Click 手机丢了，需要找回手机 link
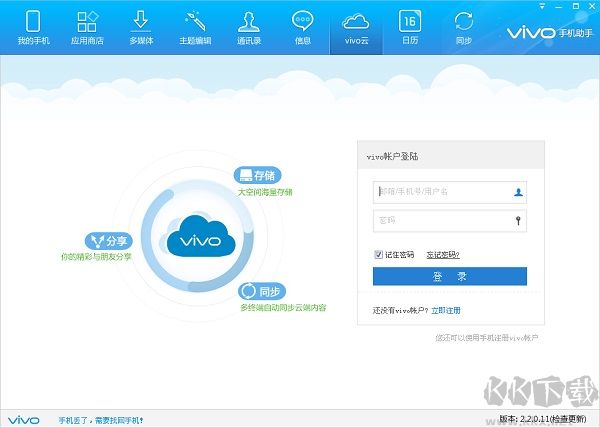Viewport: 600px width, 428px height. pos(101,420)
